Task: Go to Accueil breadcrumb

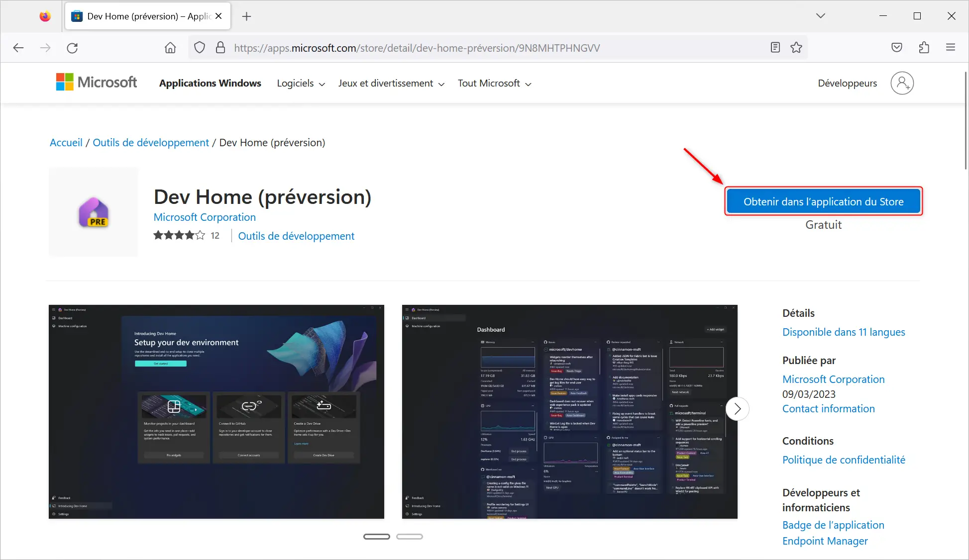Action: coord(66,143)
